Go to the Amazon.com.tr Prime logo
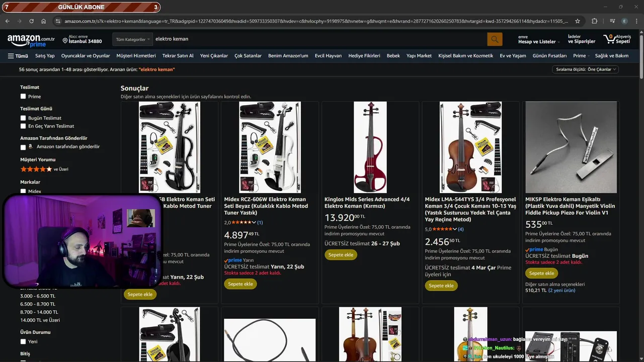Screen dimensions: 644x362 pyautogui.click(x=31, y=40)
